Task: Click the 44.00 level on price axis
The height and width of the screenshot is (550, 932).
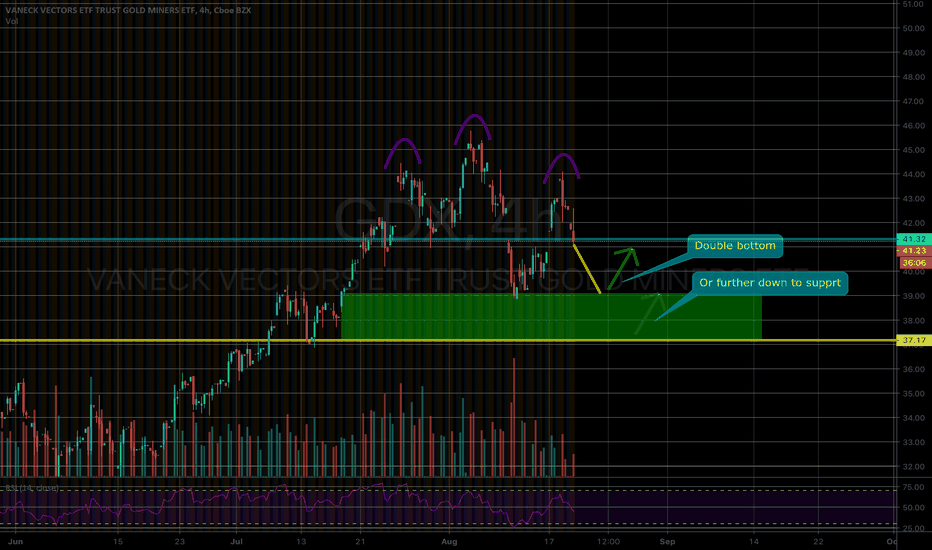Action: coord(914,175)
